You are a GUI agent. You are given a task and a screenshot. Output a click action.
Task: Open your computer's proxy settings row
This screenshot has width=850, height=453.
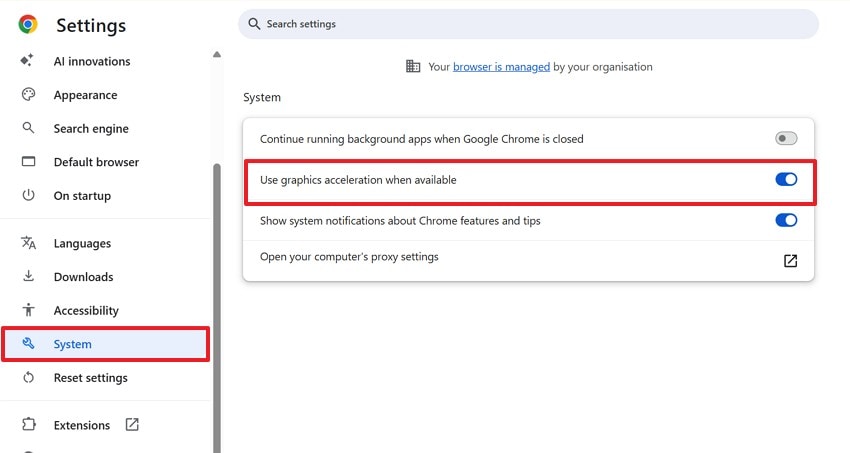pyautogui.click(x=529, y=261)
